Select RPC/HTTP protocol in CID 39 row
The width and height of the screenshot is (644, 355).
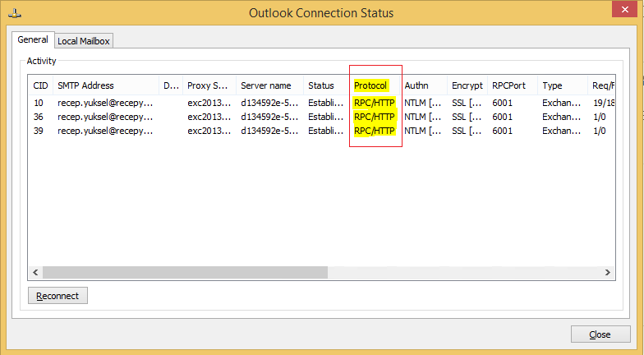(x=375, y=131)
